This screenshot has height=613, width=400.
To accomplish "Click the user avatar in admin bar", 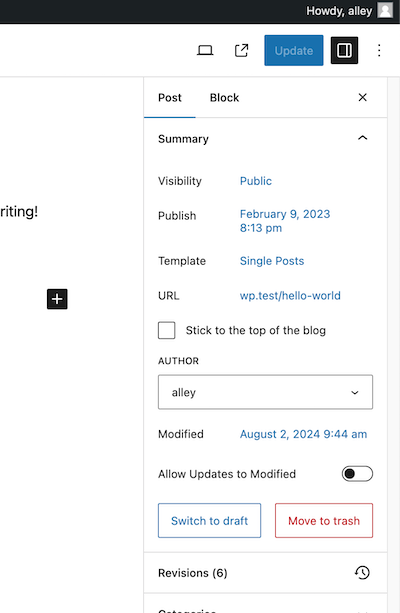I will pyautogui.click(x=385, y=11).
